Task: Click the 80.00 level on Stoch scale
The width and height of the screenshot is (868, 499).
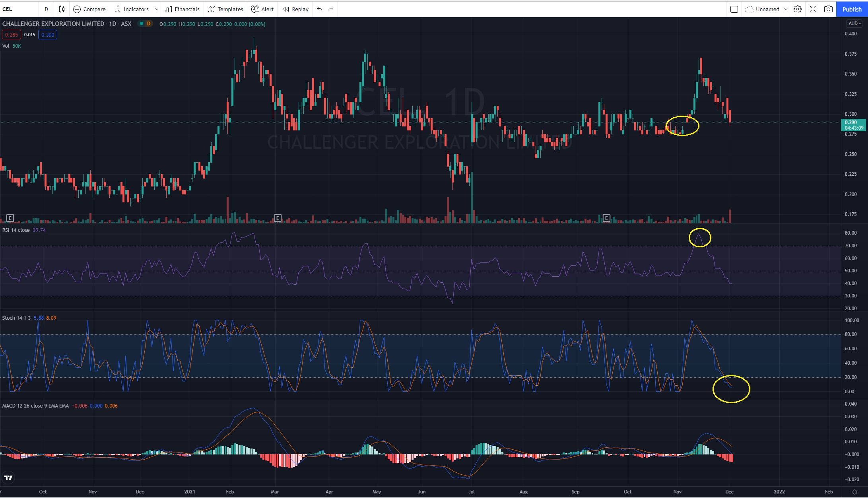Action: click(852, 334)
